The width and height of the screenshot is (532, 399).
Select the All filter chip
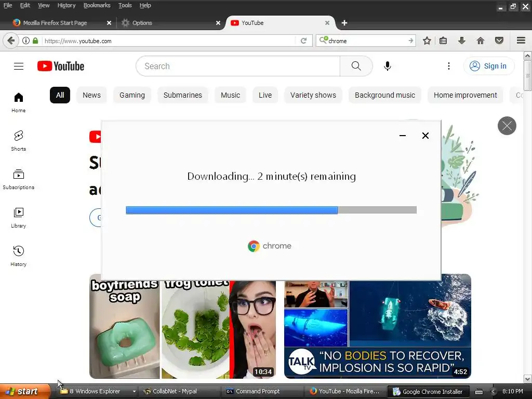point(60,95)
